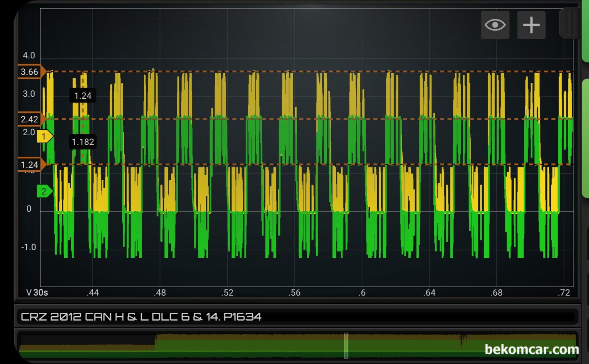Select the 3.66 volt cursor flag

pos(30,72)
